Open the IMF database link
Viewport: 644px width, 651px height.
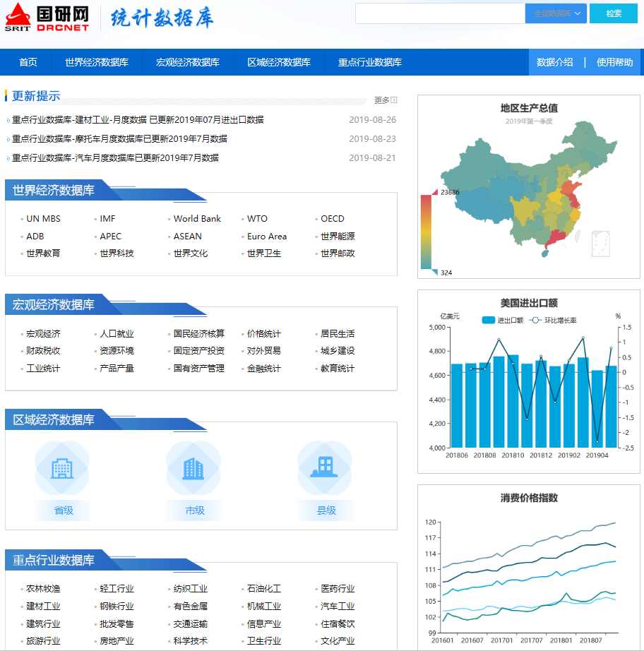pos(107,219)
